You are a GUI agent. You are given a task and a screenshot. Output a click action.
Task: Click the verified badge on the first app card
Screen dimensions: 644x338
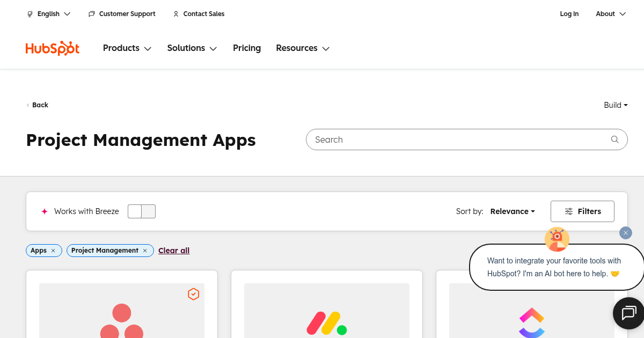coord(194,294)
